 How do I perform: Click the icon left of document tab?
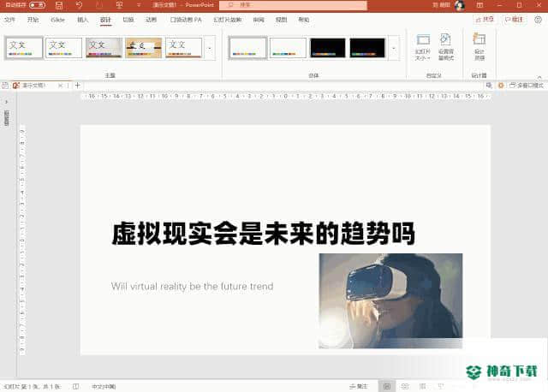click(x=5, y=86)
